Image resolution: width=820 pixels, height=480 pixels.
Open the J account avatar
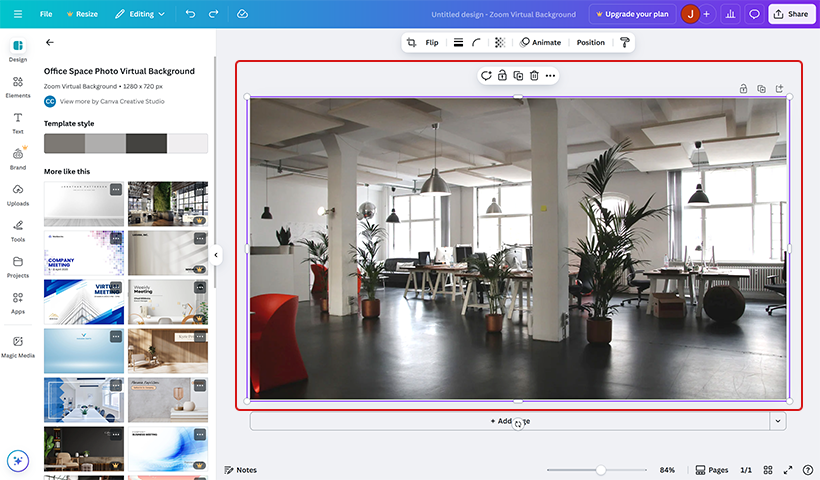point(690,14)
